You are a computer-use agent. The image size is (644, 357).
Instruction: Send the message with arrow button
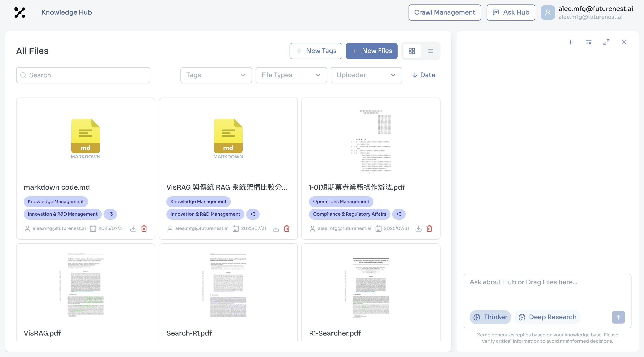pyautogui.click(x=618, y=317)
